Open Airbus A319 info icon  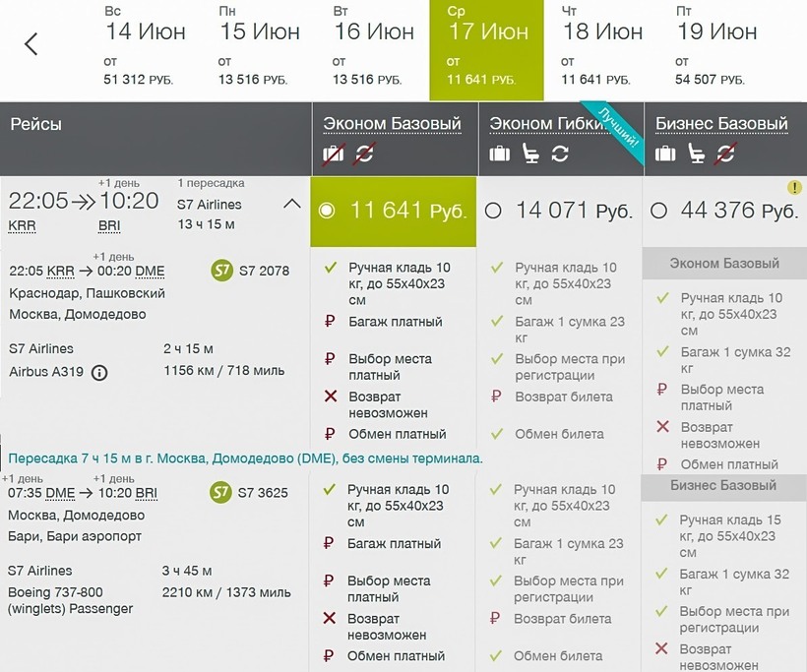click(x=99, y=372)
